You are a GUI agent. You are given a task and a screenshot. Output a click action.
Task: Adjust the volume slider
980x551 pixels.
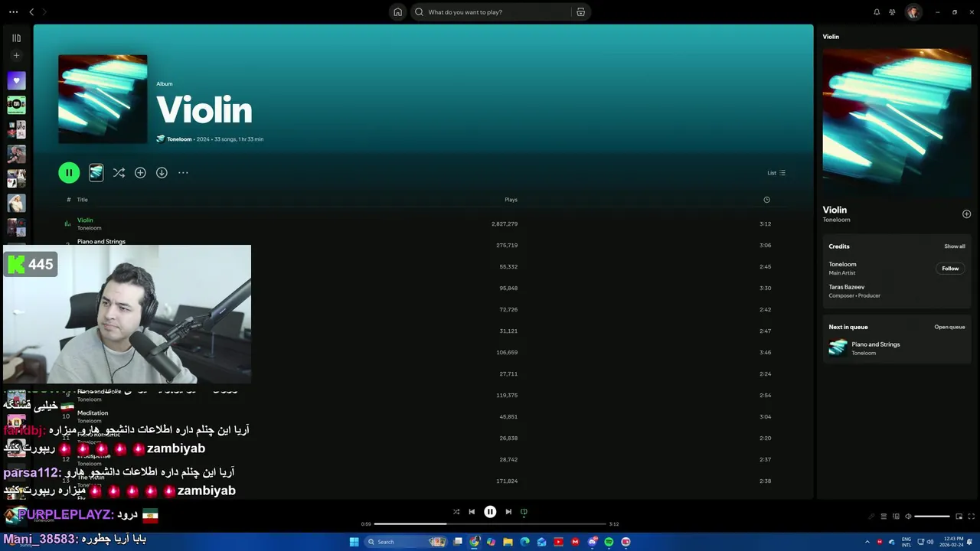tap(932, 517)
